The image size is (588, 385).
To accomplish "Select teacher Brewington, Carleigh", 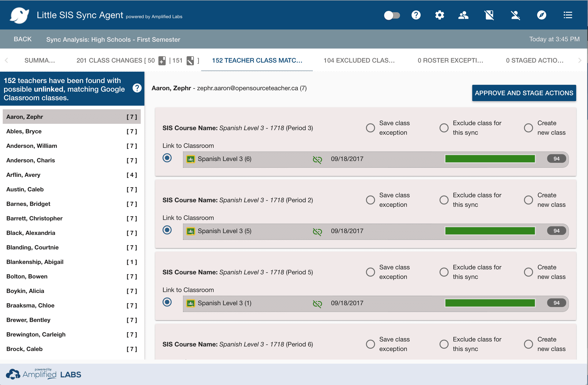I will pos(72,334).
